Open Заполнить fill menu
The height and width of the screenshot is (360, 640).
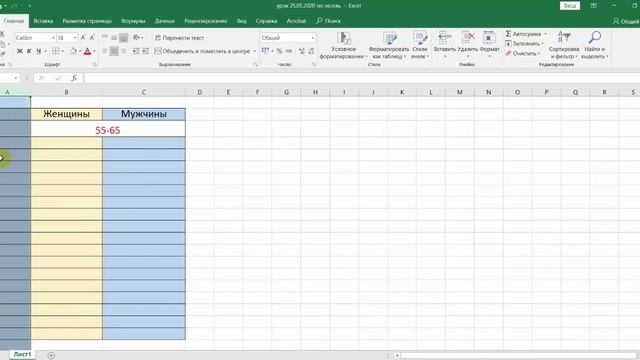tap(524, 44)
